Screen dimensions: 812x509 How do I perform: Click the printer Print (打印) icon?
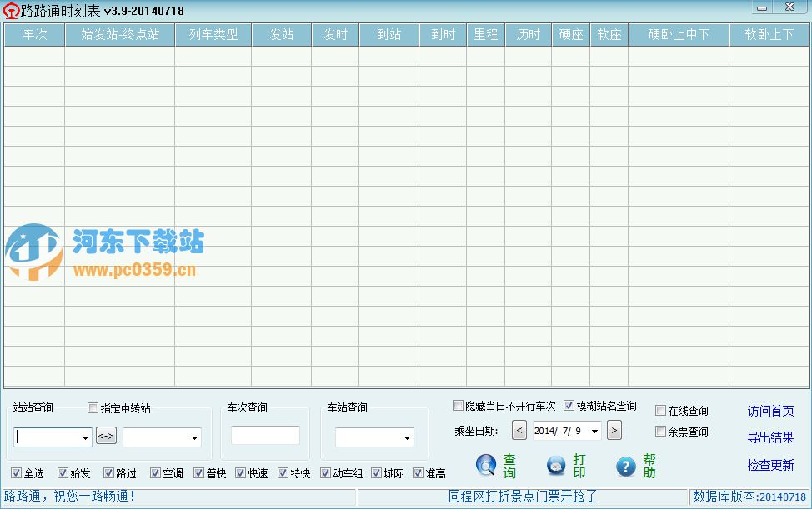(x=556, y=466)
